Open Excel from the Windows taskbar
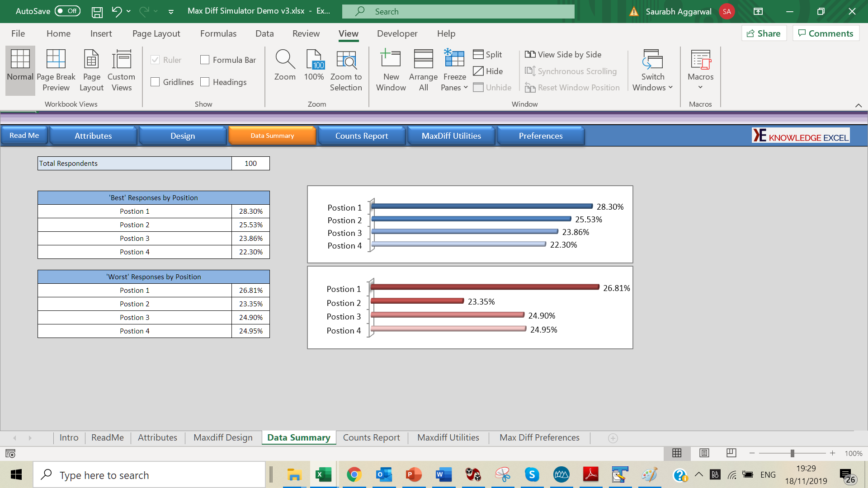 pos(324,475)
